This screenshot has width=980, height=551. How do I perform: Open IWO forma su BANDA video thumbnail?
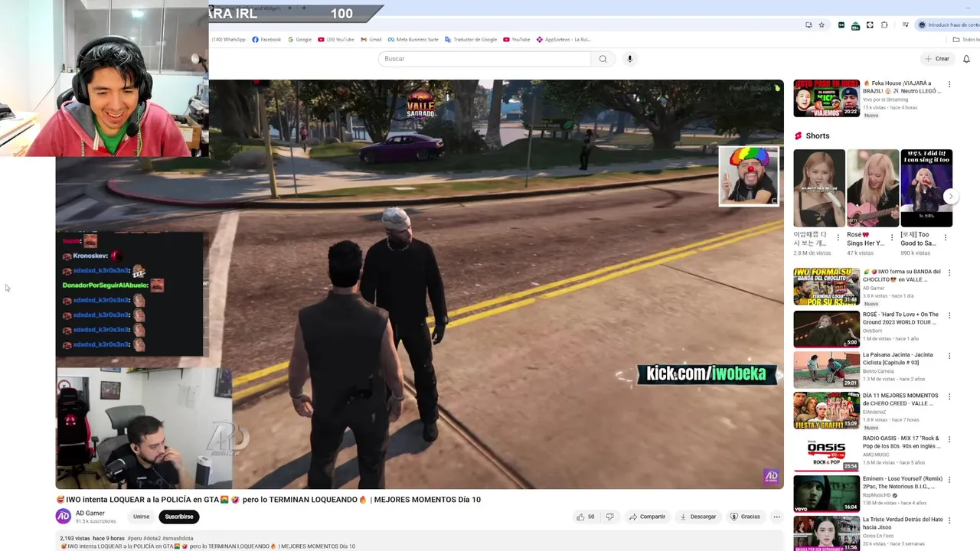click(826, 286)
